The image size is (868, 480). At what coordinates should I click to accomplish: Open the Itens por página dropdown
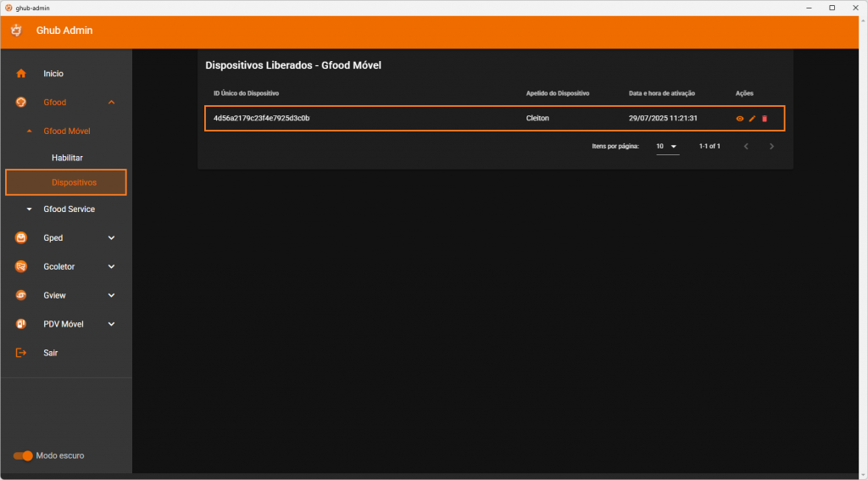tap(668, 147)
